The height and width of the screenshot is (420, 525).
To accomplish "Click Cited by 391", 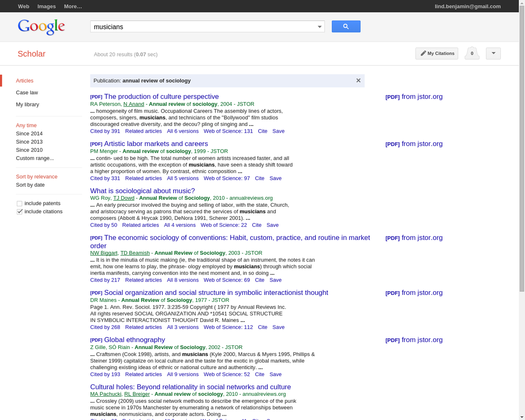I will click(105, 131).
